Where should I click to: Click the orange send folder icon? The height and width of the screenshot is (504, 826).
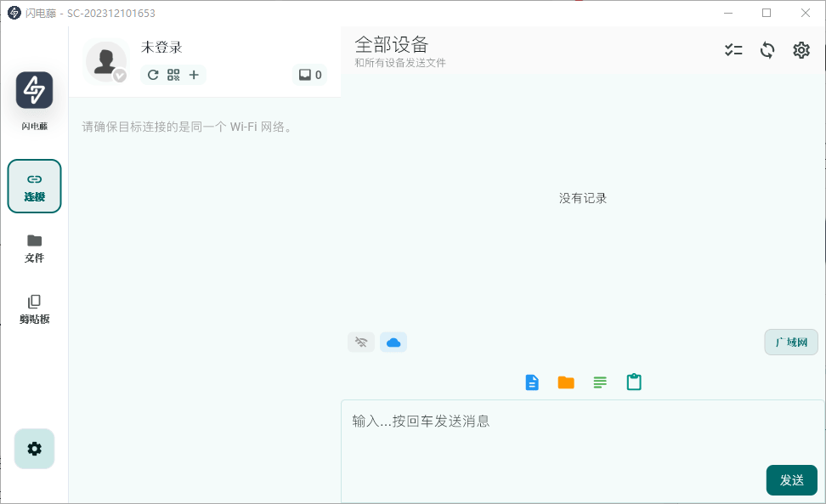coord(566,382)
